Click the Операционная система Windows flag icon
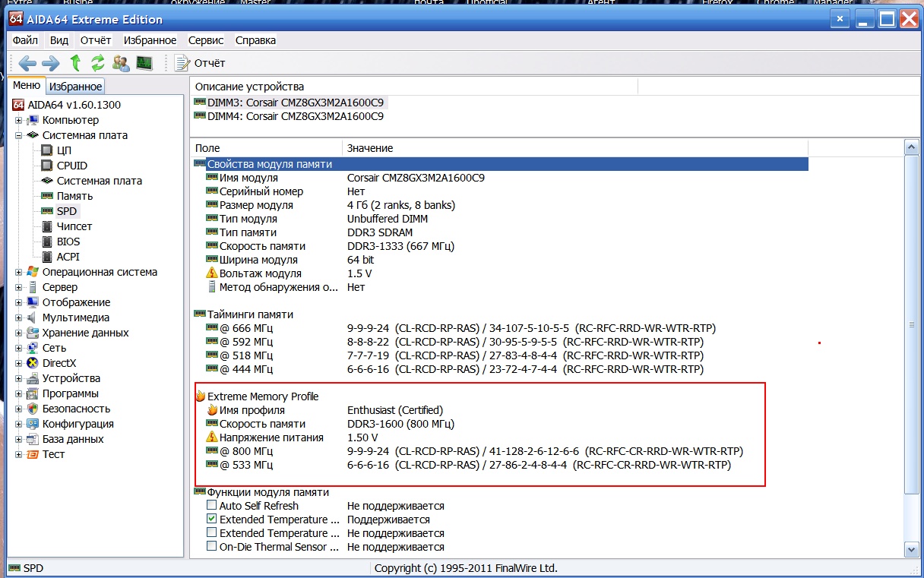The image size is (924, 578). coord(33,272)
